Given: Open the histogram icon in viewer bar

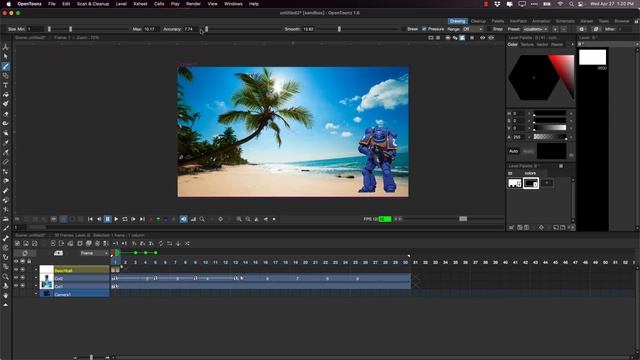Looking at the screenshot, I should pos(193,219).
